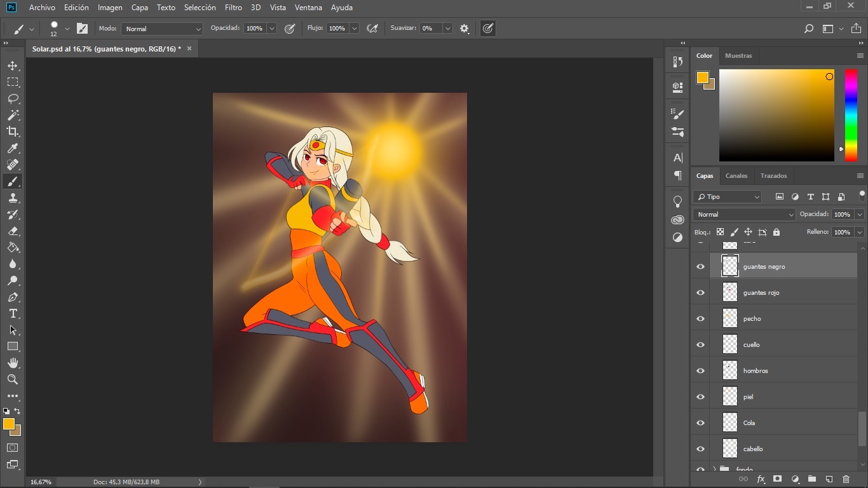This screenshot has width=868, height=488.
Task: Create a new layer with the new-layer icon
Action: click(829, 479)
